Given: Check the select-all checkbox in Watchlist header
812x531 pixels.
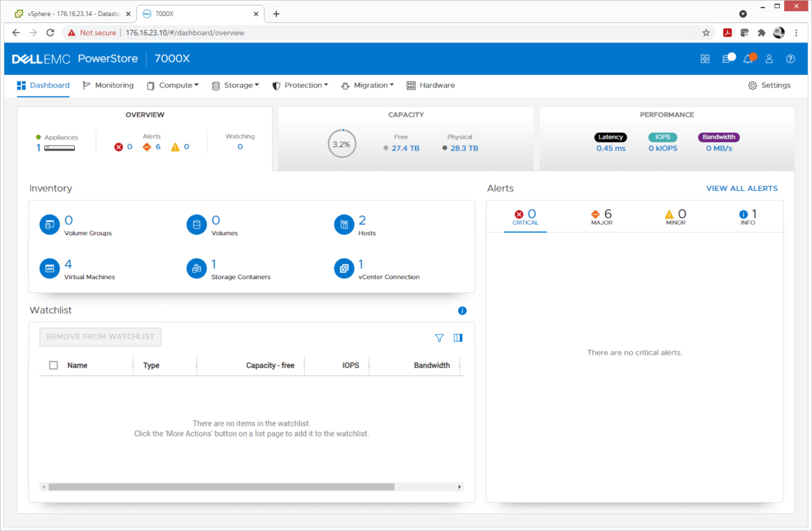Looking at the screenshot, I should click(x=53, y=365).
